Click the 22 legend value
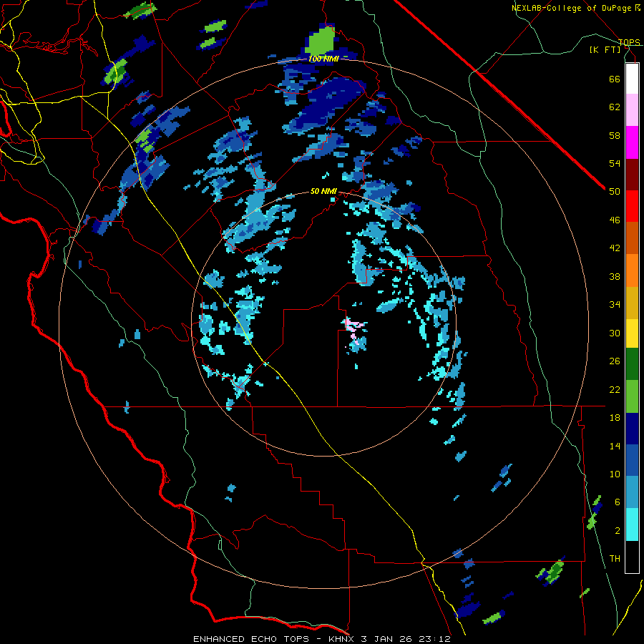 pos(615,389)
